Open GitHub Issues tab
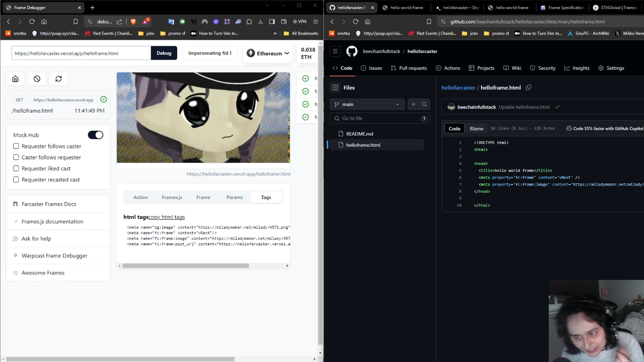 pyautogui.click(x=371, y=68)
